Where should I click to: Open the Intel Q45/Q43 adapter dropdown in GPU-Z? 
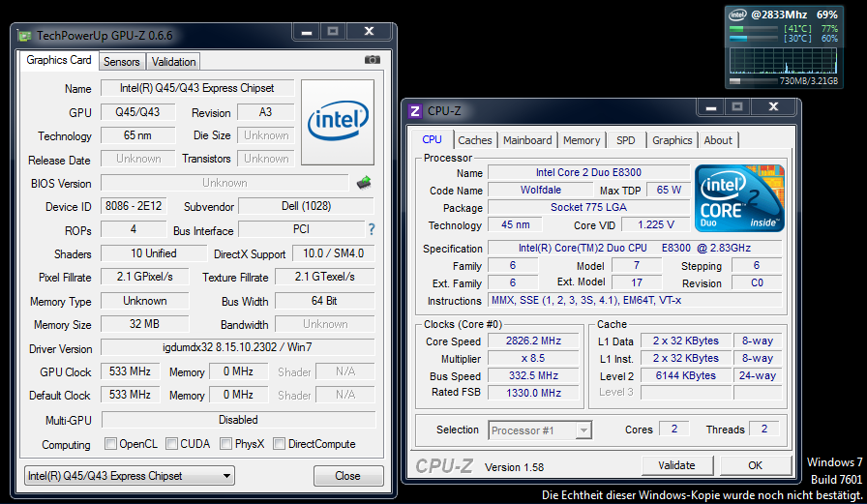(130, 476)
